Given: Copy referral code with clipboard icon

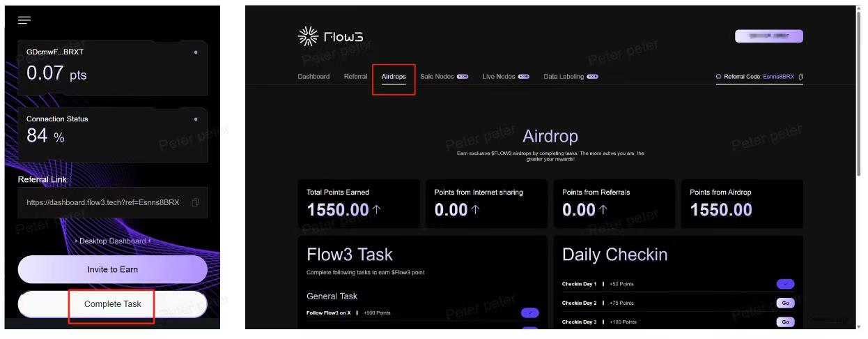Looking at the screenshot, I should coord(801,77).
